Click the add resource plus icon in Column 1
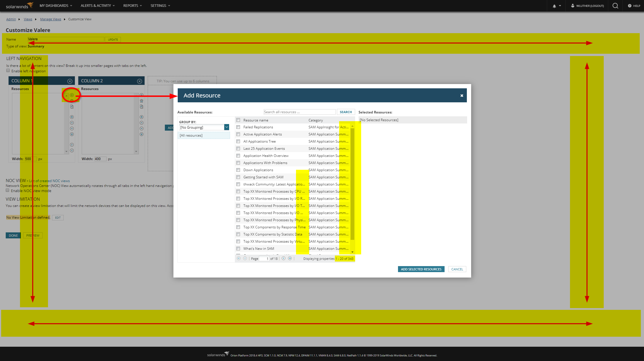 (x=72, y=95)
